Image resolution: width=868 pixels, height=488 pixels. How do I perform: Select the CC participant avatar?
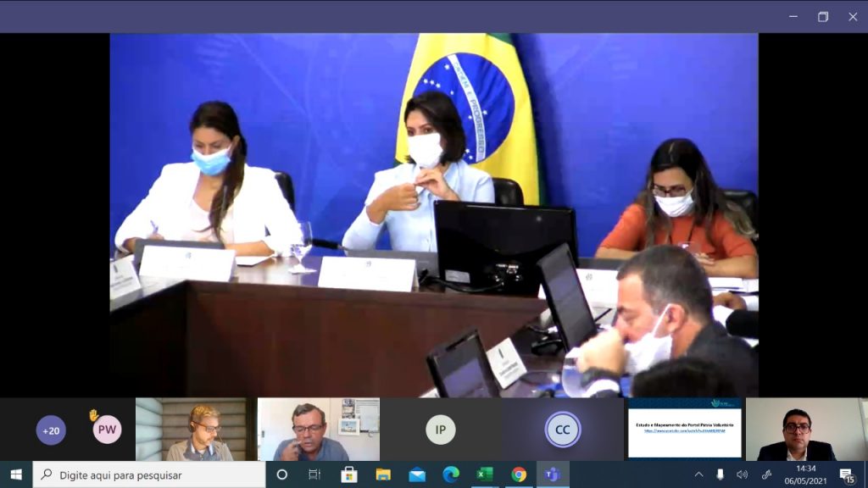point(562,430)
